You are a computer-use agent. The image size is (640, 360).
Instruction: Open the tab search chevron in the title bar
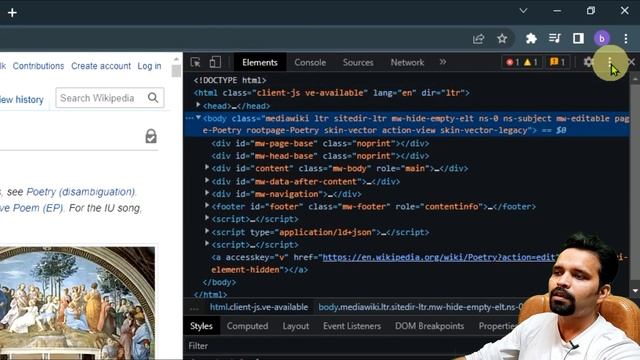tap(523, 11)
